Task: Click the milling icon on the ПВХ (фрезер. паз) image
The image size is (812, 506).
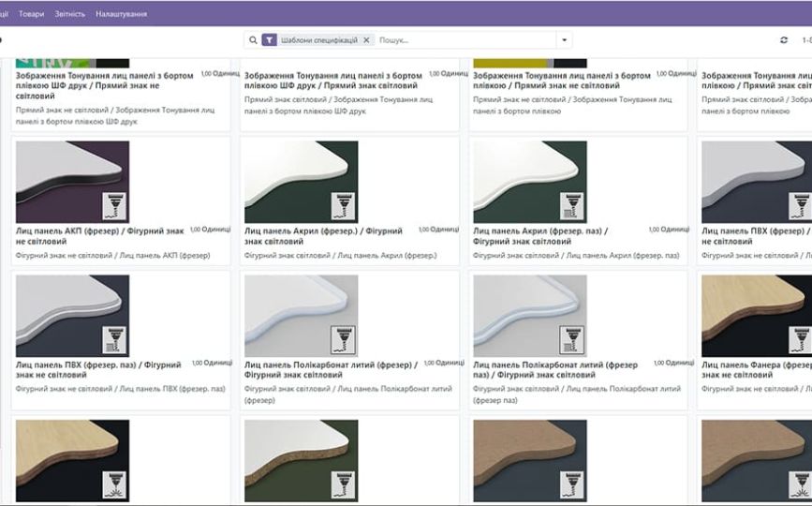Action: pyautogui.click(x=114, y=340)
